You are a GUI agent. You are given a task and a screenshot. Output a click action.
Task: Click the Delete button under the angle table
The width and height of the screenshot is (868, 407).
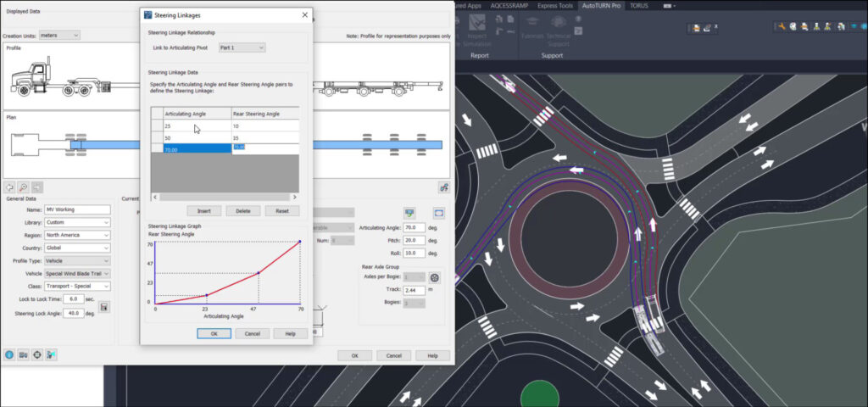click(242, 211)
